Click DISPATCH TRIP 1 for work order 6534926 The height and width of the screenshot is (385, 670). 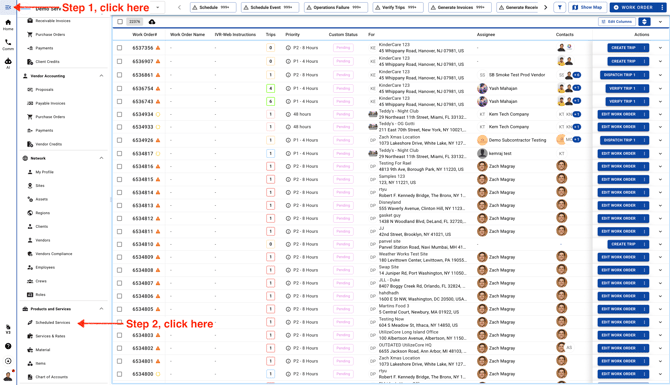click(620, 140)
